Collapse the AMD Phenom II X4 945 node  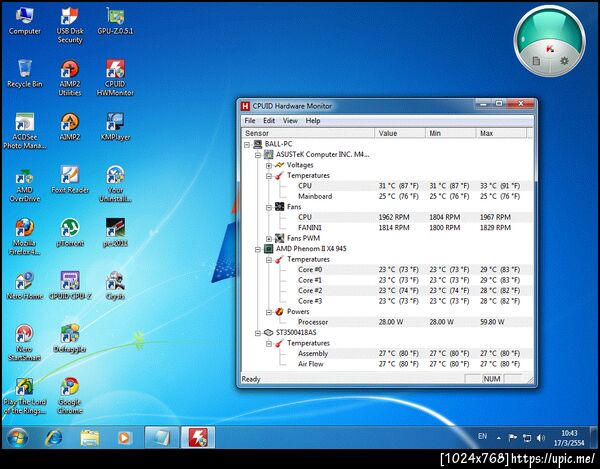point(258,249)
